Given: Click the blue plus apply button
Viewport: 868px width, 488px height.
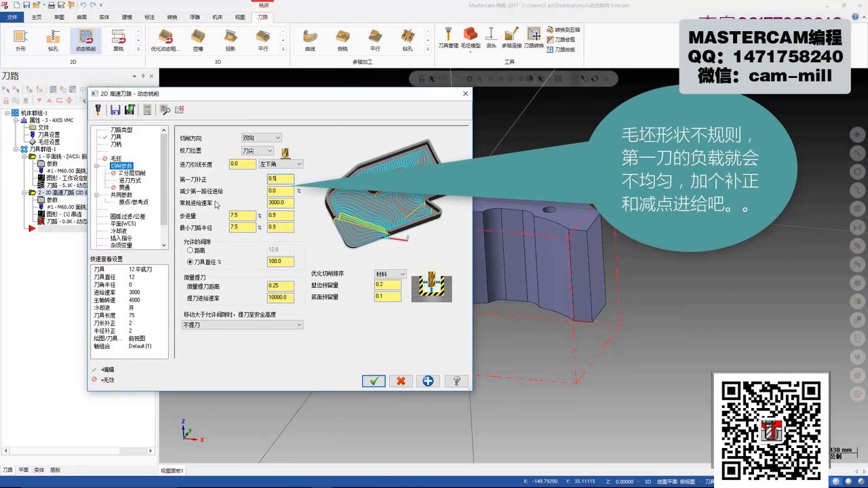Looking at the screenshot, I should point(428,382).
